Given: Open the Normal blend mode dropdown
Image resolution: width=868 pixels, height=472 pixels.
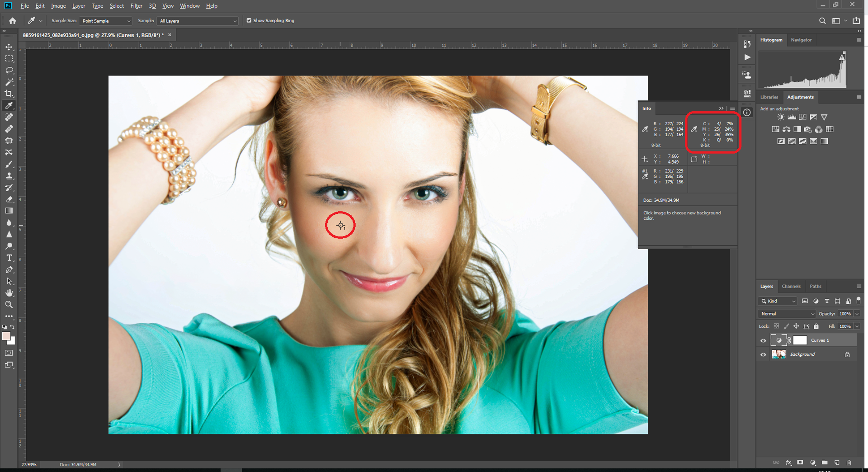Looking at the screenshot, I should pyautogui.click(x=787, y=314).
